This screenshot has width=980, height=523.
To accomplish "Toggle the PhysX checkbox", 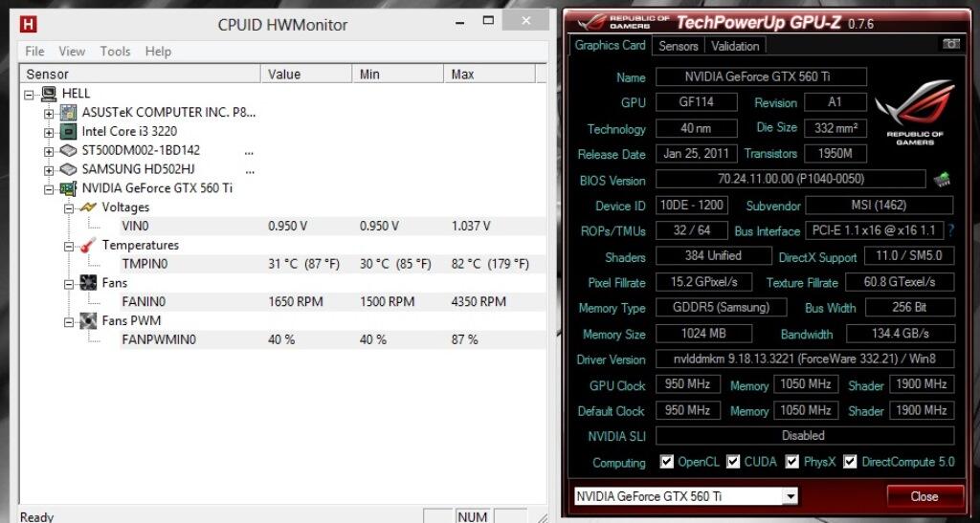I will pyautogui.click(x=792, y=462).
